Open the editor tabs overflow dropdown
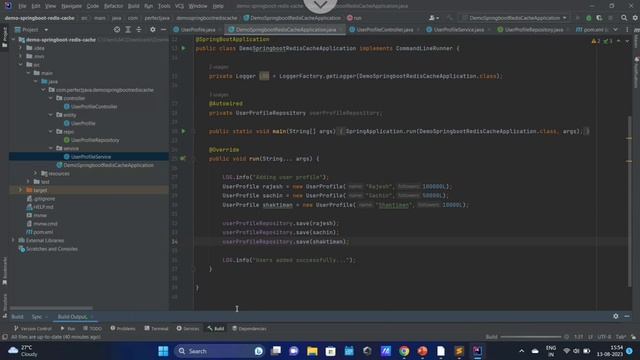The image size is (640, 360). coord(616,30)
